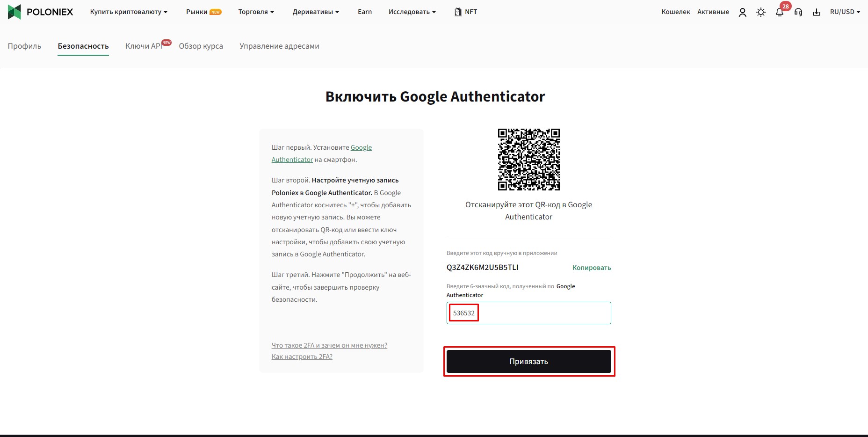Image resolution: width=868 pixels, height=437 pixels.
Task: Switch to the Управление адресами tab
Action: click(279, 46)
